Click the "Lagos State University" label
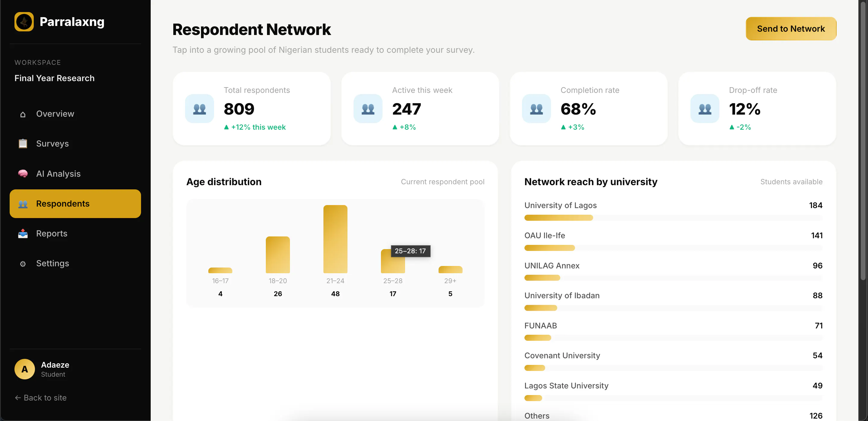Screen dimensions: 868x421 tap(566, 386)
